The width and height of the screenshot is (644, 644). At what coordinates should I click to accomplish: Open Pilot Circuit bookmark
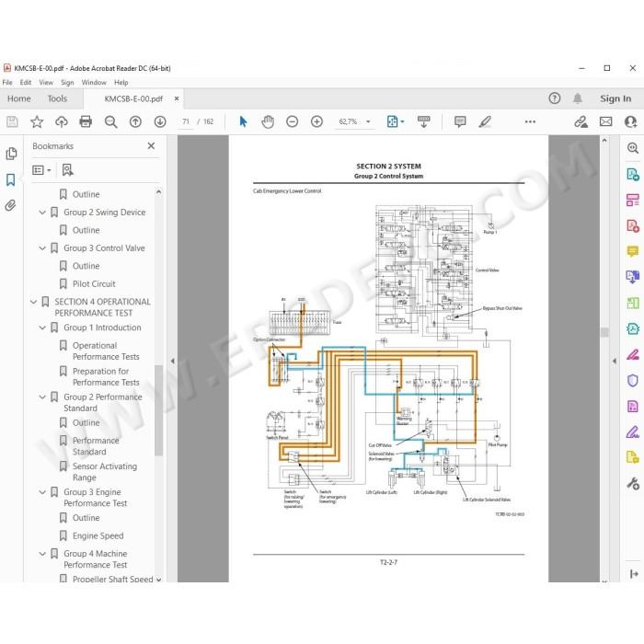[94, 283]
